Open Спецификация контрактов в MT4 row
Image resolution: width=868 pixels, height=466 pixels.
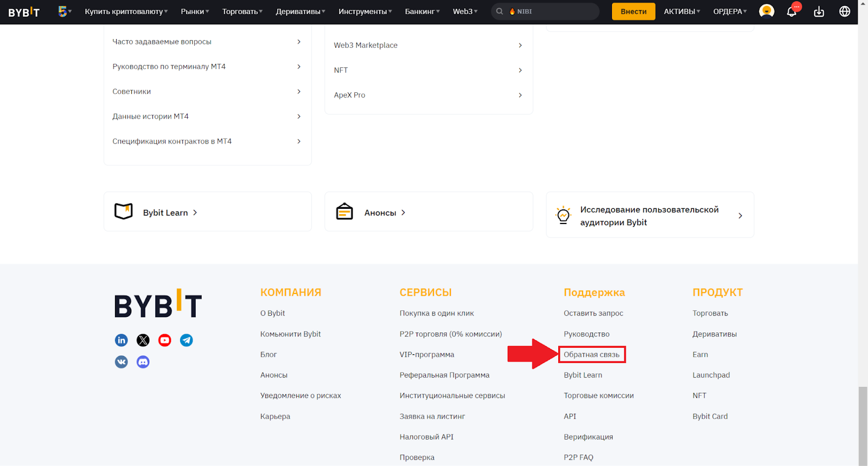coord(207,142)
